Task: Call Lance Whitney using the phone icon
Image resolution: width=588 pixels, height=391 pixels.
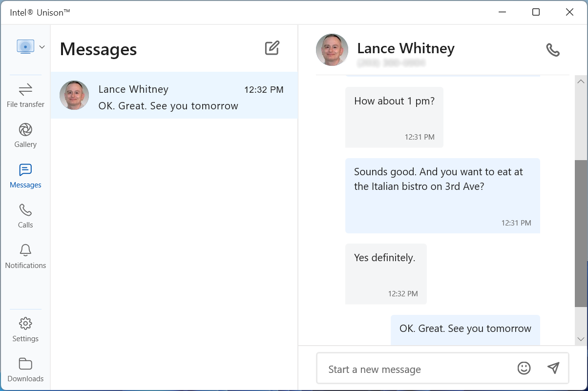Action: coord(552,50)
